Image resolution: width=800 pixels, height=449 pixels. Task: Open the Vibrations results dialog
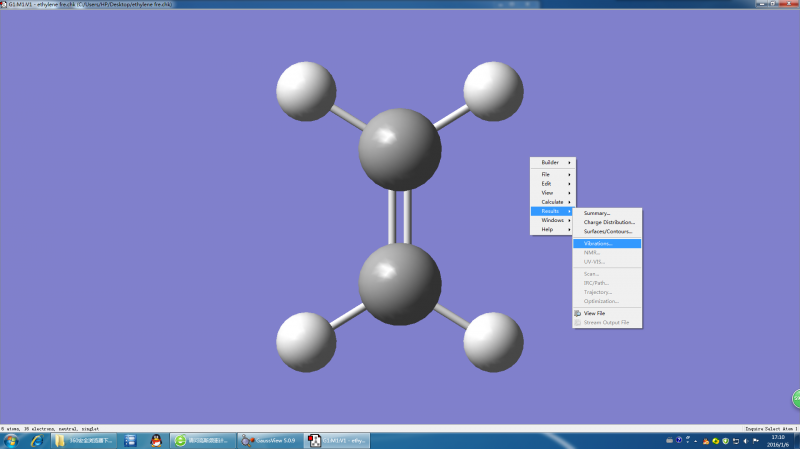[x=598, y=243]
